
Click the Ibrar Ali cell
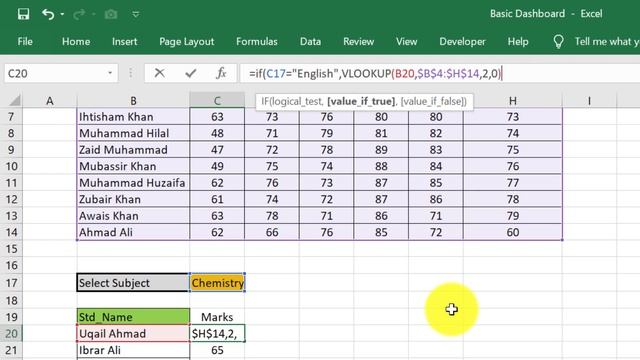tap(133, 350)
